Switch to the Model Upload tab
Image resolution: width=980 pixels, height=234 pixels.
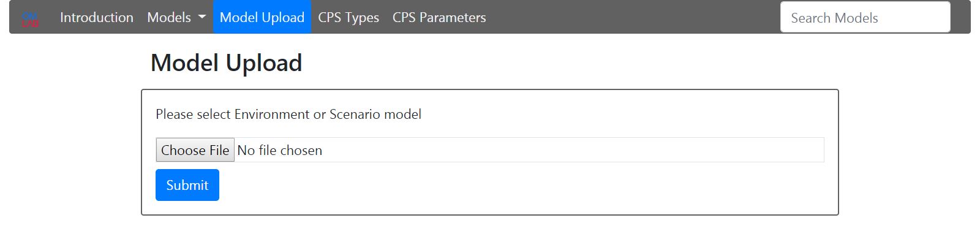(262, 17)
